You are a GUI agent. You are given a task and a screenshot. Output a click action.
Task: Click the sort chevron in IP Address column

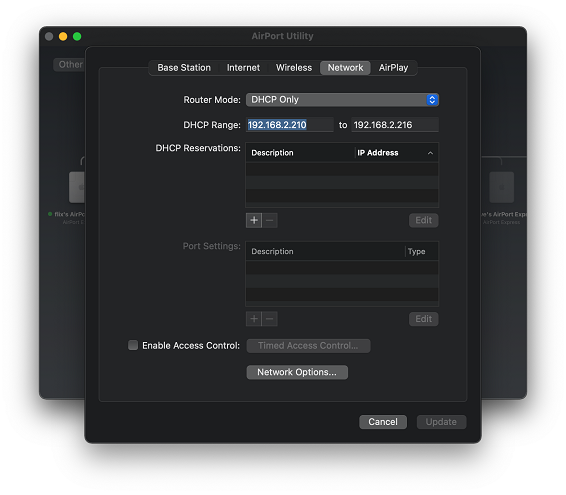430,153
